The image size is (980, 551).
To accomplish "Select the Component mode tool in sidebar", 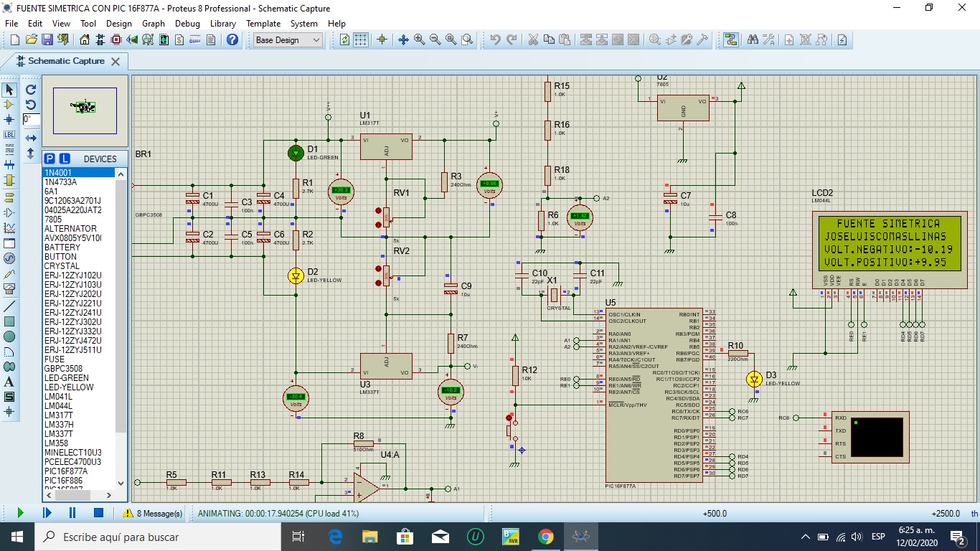I will (x=9, y=105).
